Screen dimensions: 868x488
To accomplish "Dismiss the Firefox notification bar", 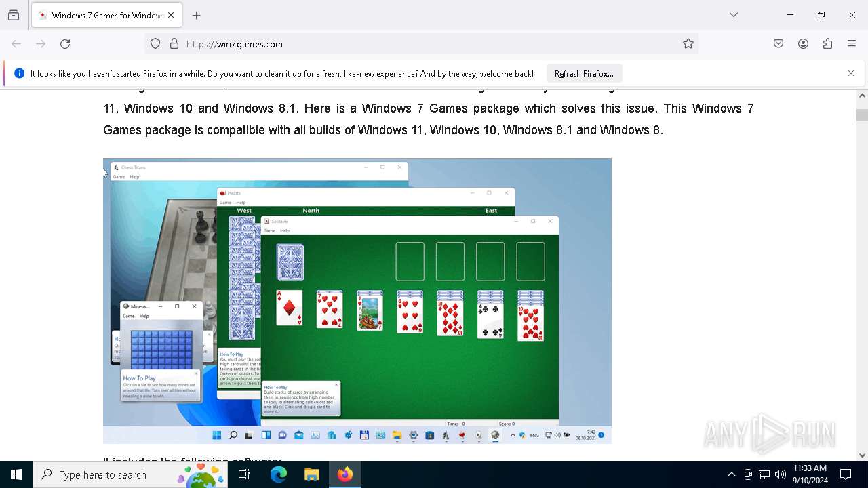I will click(851, 73).
